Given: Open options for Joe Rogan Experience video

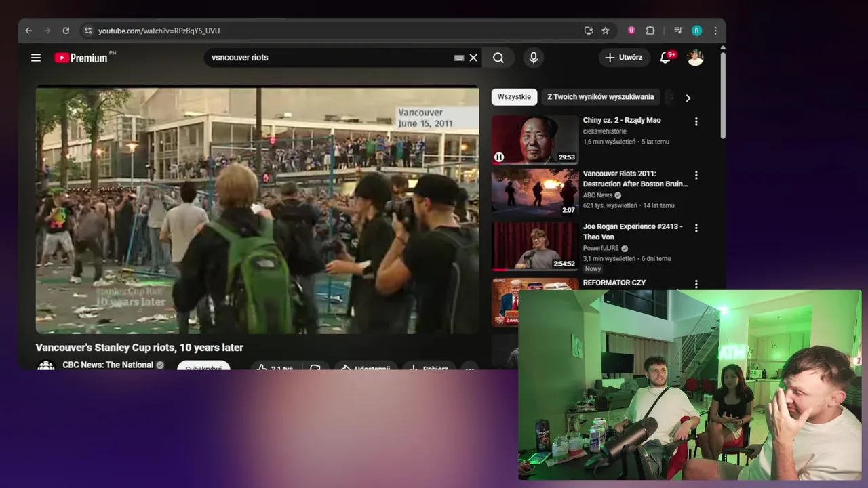Looking at the screenshot, I should (x=696, y=228).
